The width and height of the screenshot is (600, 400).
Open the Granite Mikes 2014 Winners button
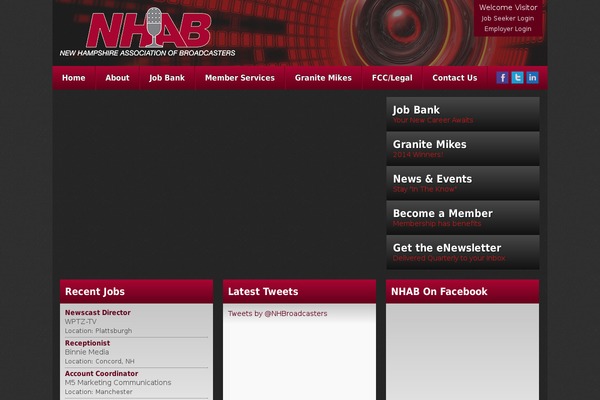pyautogui.click(x=463, y=149)
